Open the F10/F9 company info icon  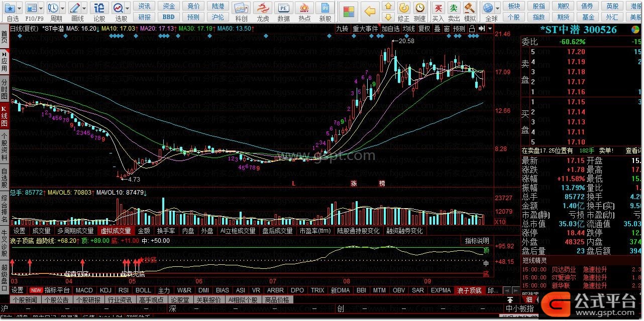tap(31, 9)
